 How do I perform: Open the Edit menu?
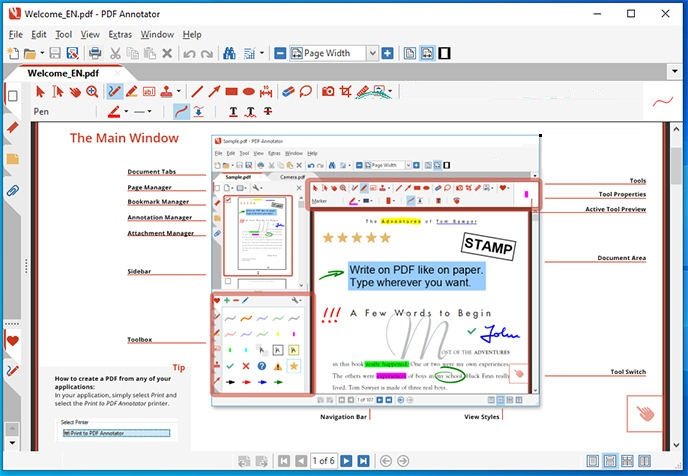click(39, 34)
